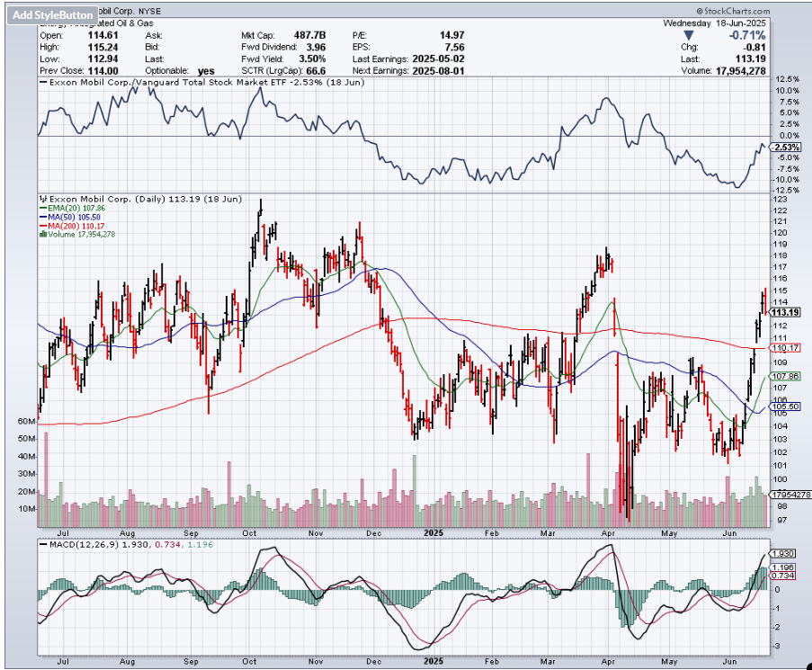
Task: Click the P/E value 14.97
Action: click(x=452, y=35)
